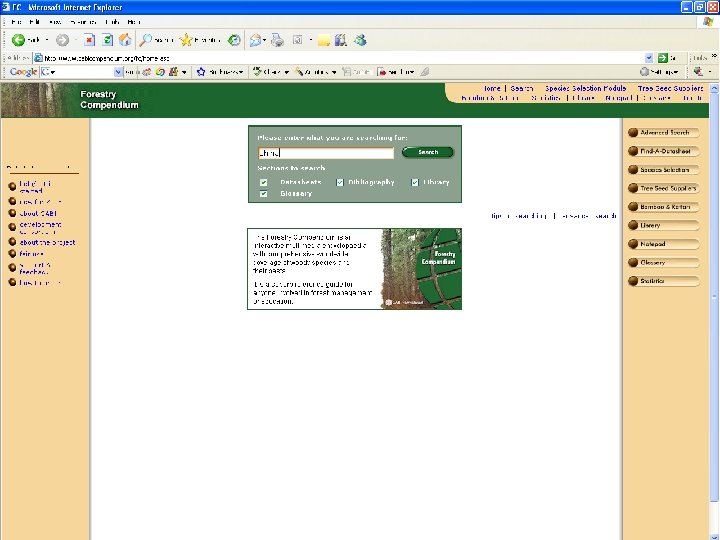720x540 pixels.
Task: Click the Advanced Search sidebar button
Action: tap(664, 133)
